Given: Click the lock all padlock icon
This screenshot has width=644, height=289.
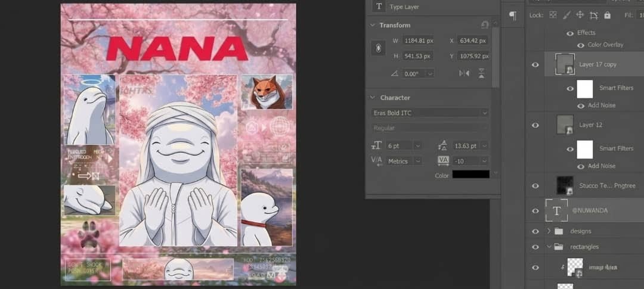Looking at the screenshot, I should click(x=607, y=15).
